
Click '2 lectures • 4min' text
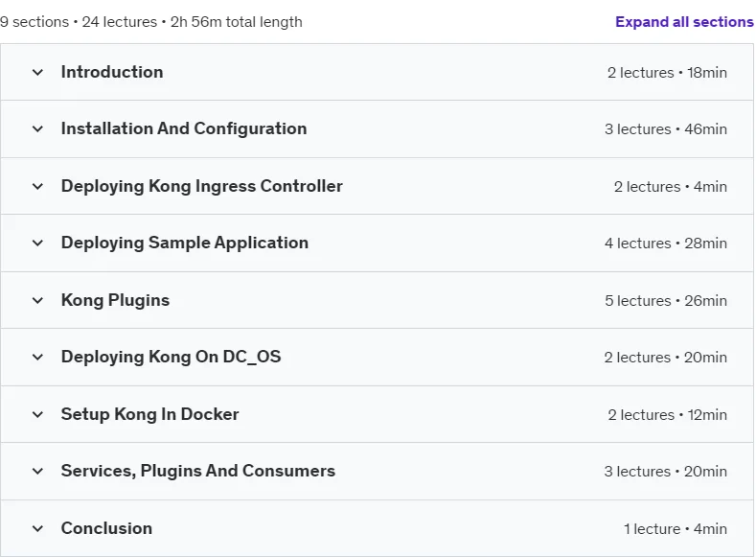[671, 187]
